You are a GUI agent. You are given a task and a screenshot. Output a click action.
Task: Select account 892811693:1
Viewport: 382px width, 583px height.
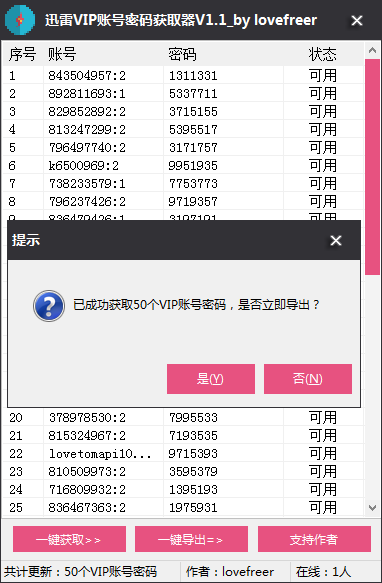click(87, 94)
